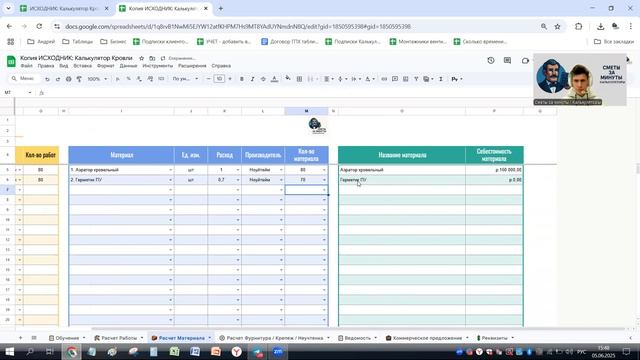This screenshot has height=360, width=640.
Task: Show all comments icon
Action: (x=507, y=60)
